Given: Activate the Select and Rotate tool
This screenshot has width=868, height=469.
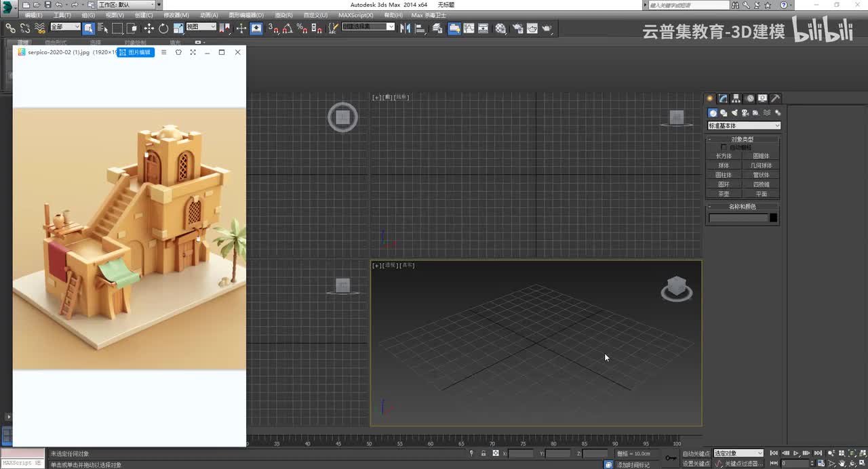Looking at the screenshot, I should coord(163,28).
